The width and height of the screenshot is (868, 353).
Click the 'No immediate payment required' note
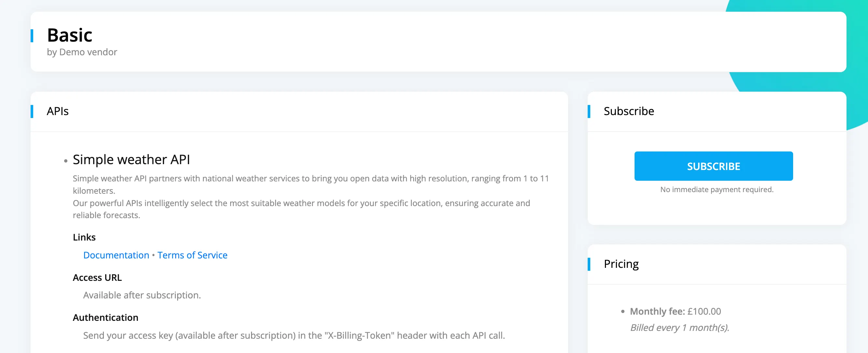tap(717, 190)
